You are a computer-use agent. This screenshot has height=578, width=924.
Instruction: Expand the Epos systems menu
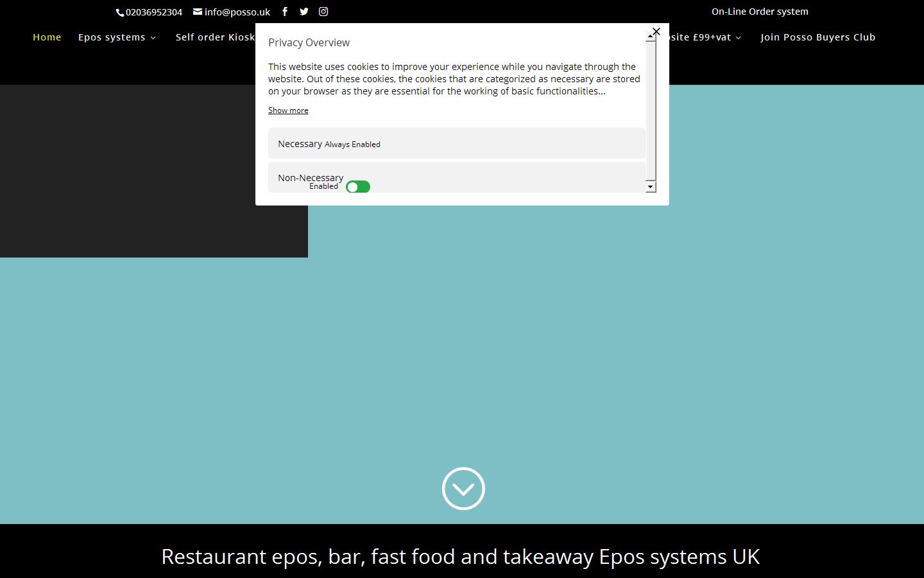(x=117, y=37)
